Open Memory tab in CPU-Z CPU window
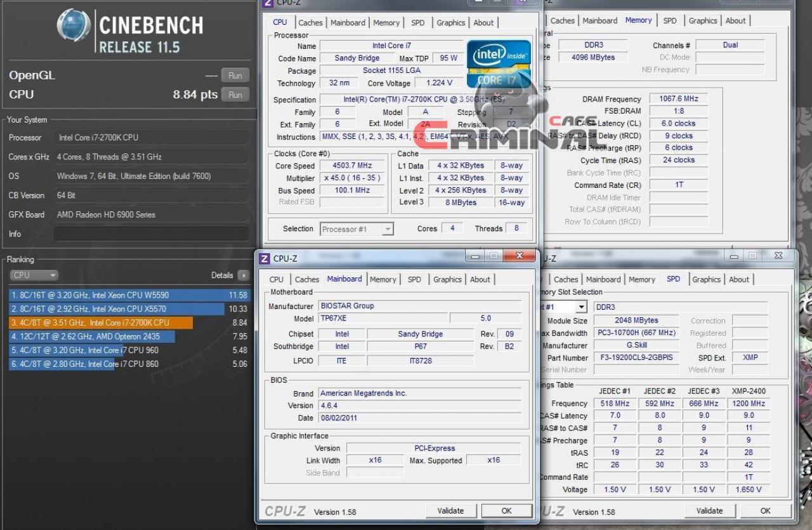This screenshot has width=812, height=530. [386, 23]
